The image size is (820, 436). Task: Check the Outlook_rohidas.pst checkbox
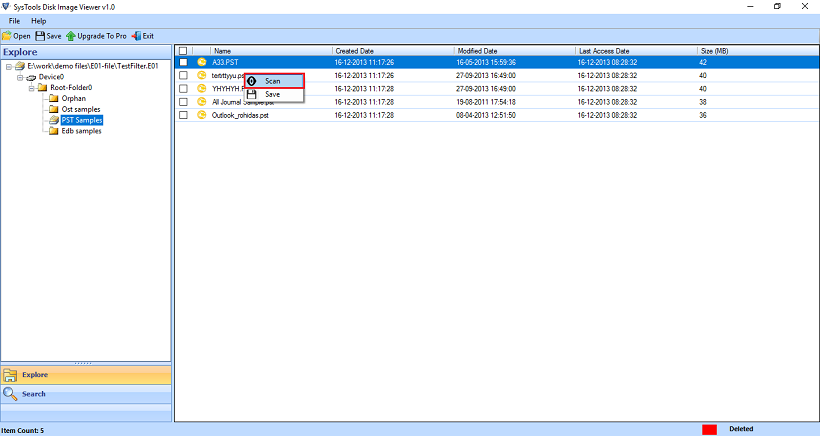[183, 115]
